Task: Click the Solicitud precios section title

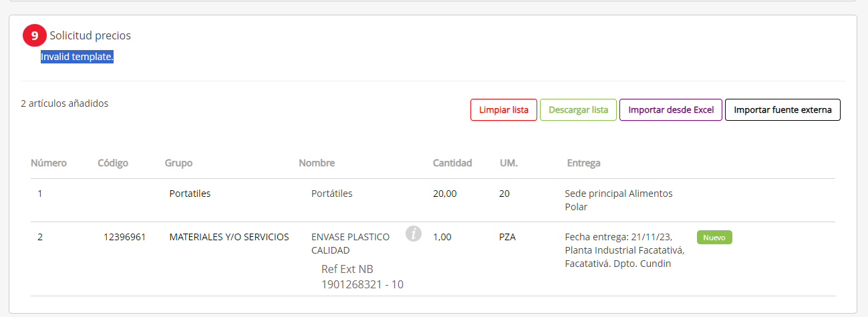Action: pyautogui.click(x=90, y=35)
